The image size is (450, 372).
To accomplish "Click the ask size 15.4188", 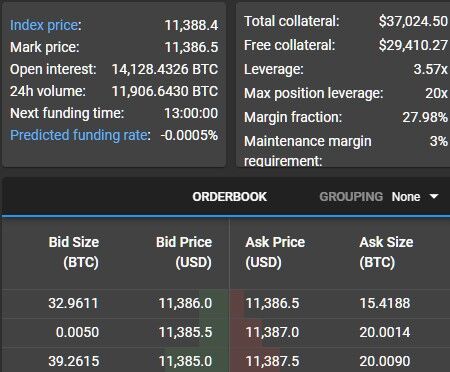I will pyautogui.click(x=385, y=303).
